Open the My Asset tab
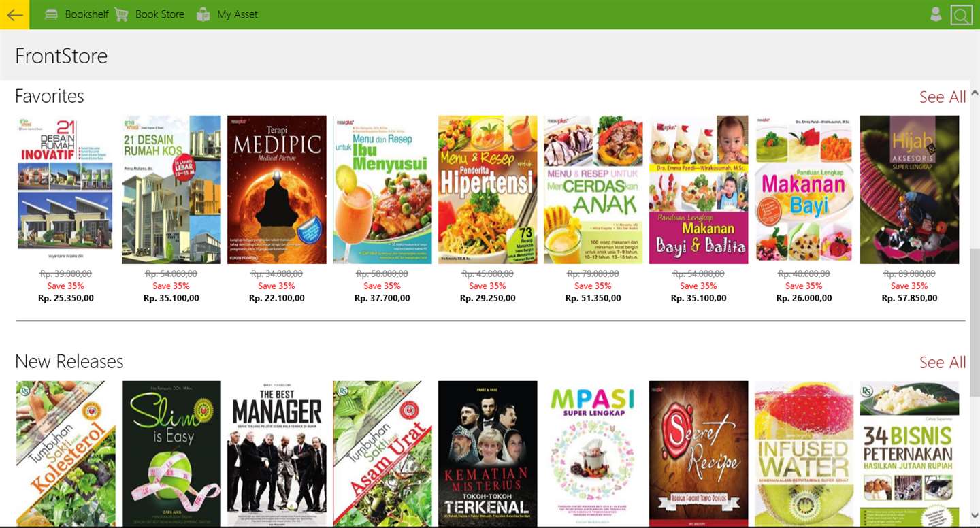 point(238,14)
